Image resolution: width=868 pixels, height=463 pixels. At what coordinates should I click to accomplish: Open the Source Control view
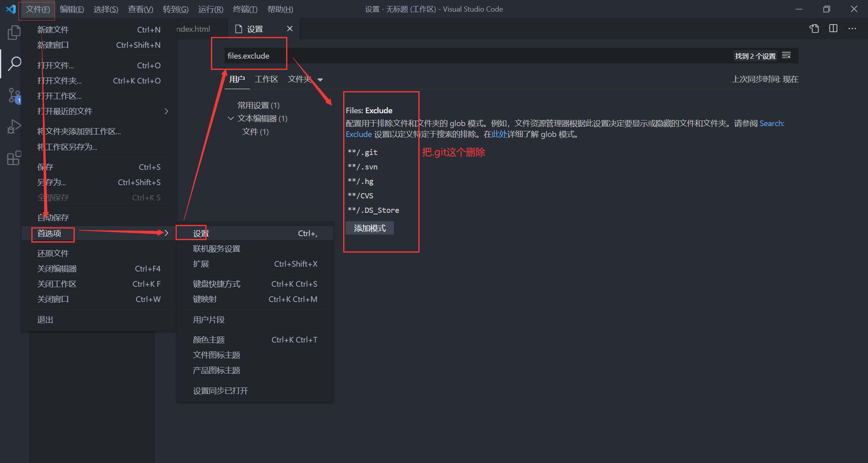pos(14,96)
